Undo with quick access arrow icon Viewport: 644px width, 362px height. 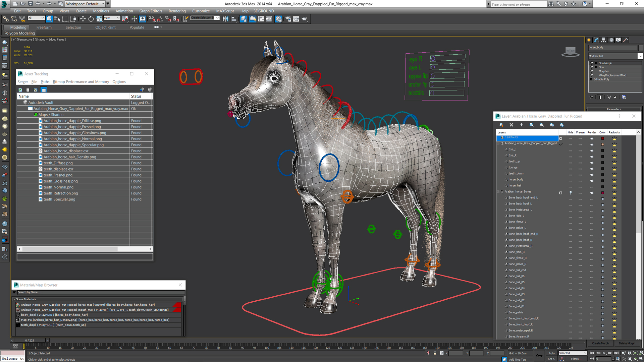tap(38, 4)
